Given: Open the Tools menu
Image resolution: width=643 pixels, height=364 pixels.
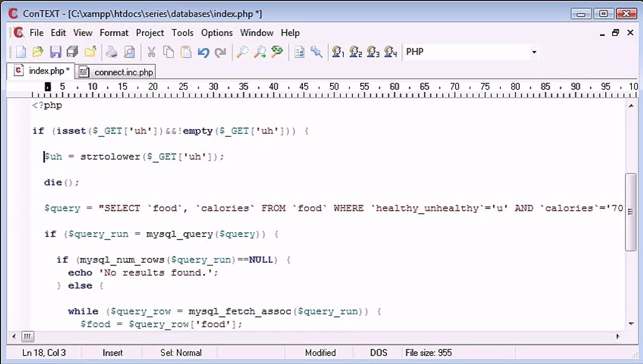Looking at the screenshot, I should click(182, 32).
